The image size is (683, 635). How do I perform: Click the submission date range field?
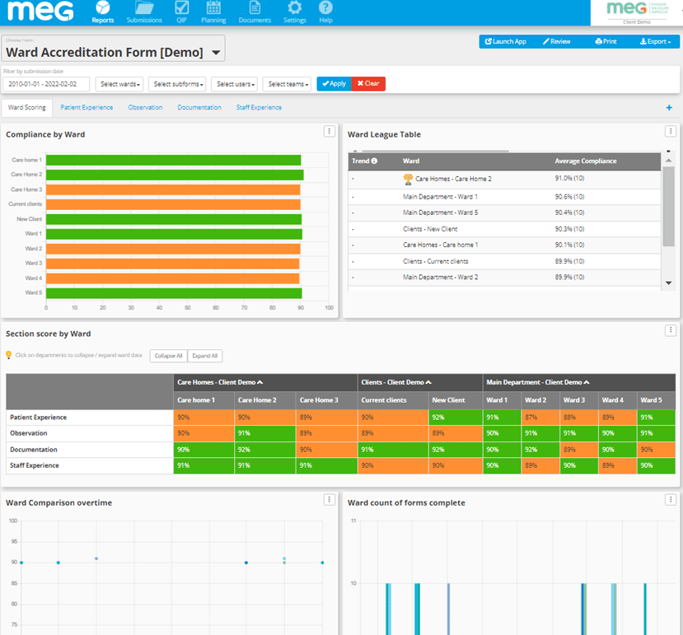(46, 84)
